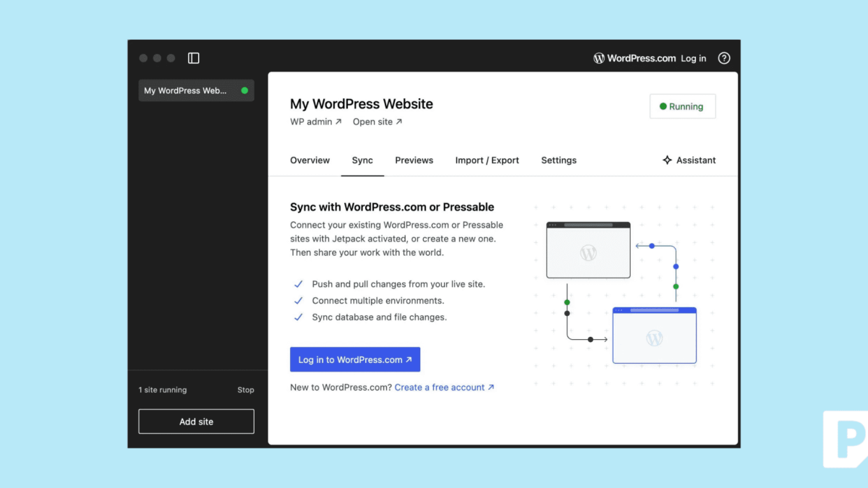Click the external-link arrow beside WP admin
Viewport: 868px width, 488px height.
pos(337,121)
